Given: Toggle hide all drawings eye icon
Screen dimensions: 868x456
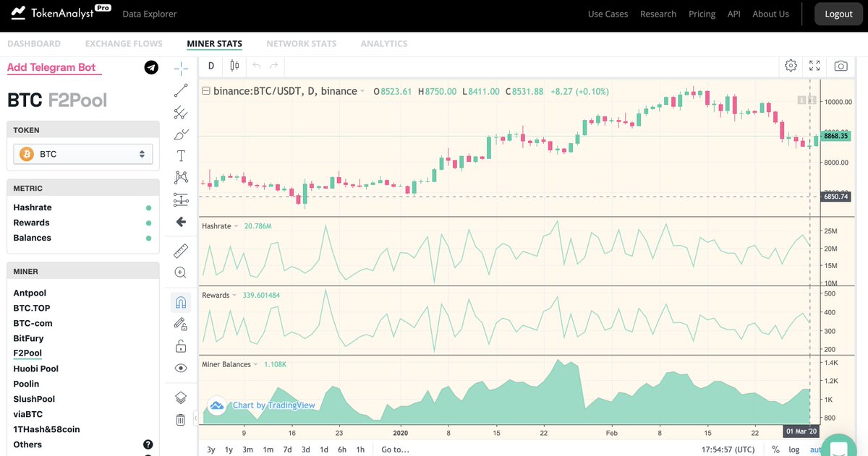Looking at the screenshot, I should point(181,368).
